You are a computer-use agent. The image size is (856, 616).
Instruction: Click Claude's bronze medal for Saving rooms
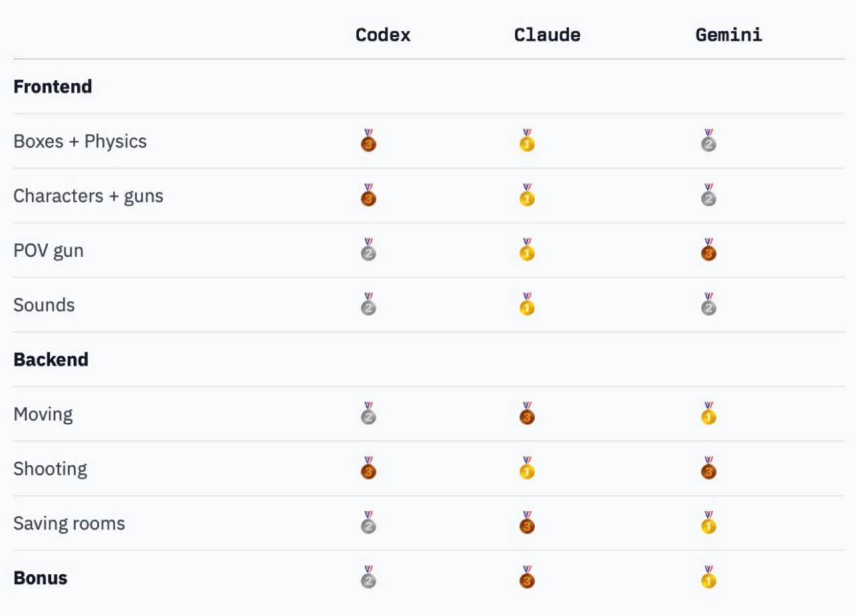527,524
